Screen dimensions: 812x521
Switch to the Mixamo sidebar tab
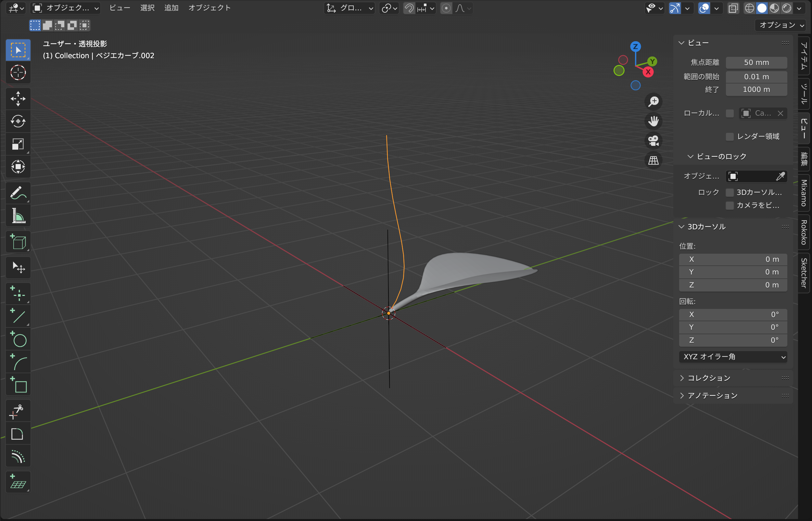pos(804,193)
